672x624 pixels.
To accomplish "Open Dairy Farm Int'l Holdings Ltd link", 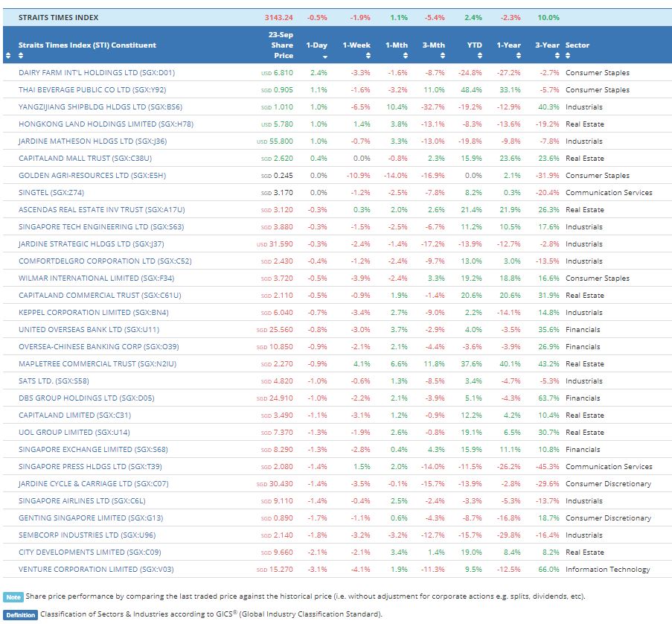I will click(97, 72).
